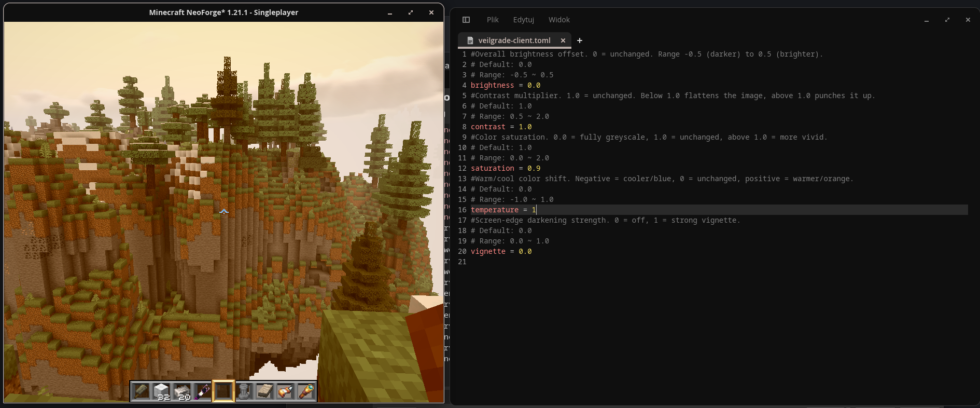Click the "#Screen-edge darkening strength" comment line
The width and height of the screenshot is (980, 408).
click(x=605, y=220)
